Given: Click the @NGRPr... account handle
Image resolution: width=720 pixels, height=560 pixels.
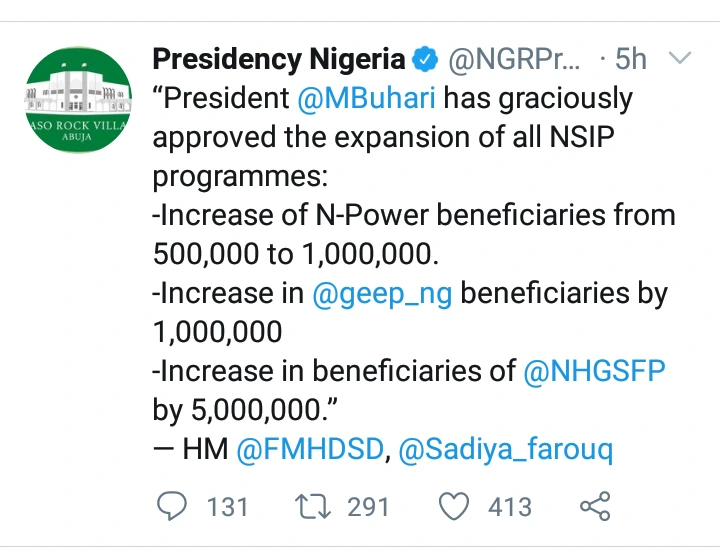Looking at the screenshot, I should (514, 60).
